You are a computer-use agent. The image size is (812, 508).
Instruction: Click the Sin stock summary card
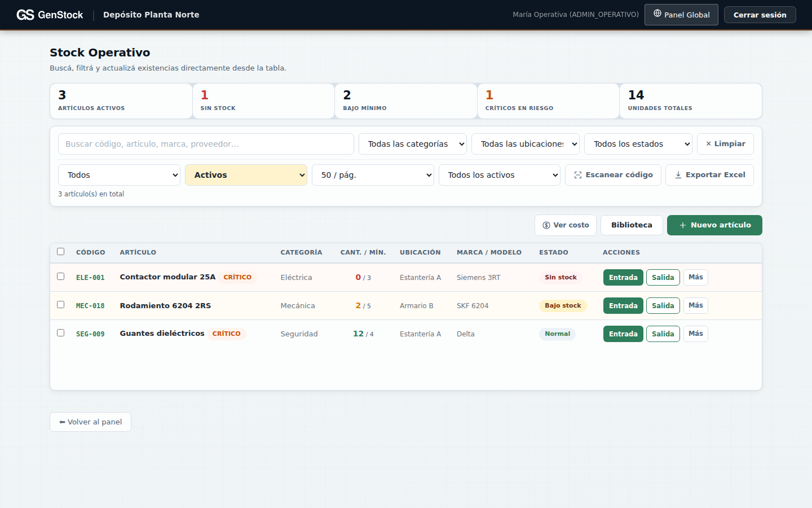tap(263, 101)
